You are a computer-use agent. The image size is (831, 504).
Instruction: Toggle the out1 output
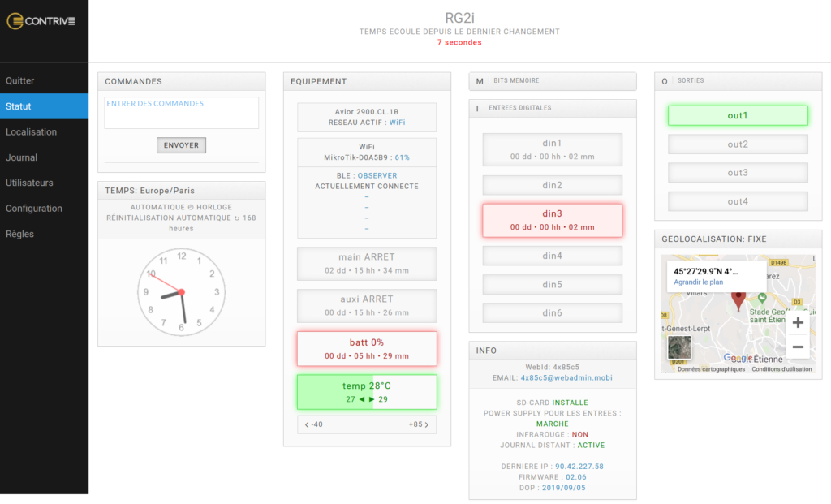click(x=738, y=115)
